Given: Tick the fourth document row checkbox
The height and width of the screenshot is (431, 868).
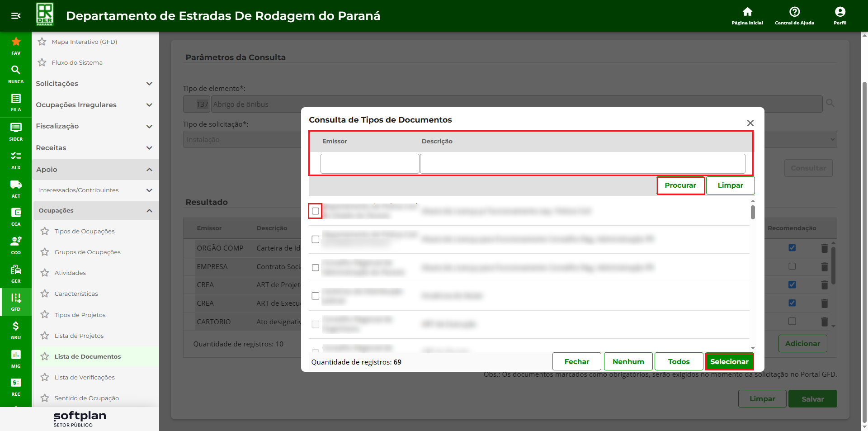Looking at the screenshot, I should [316, 296].
